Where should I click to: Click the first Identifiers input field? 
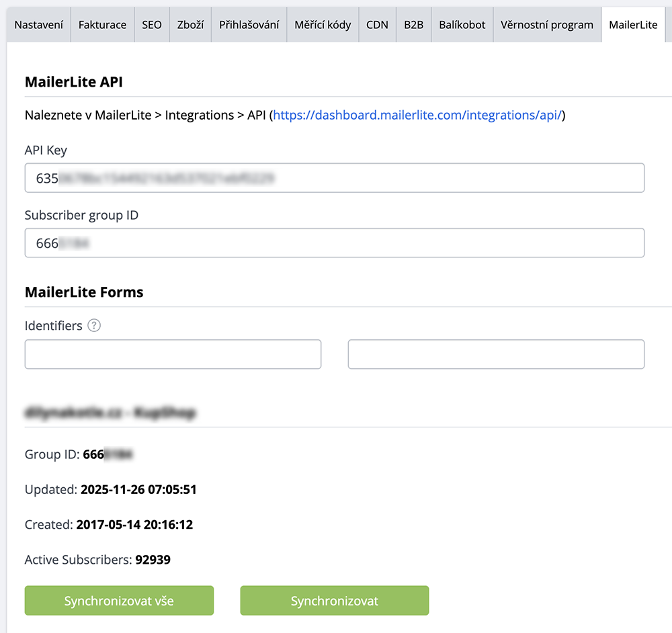point(173,354)
